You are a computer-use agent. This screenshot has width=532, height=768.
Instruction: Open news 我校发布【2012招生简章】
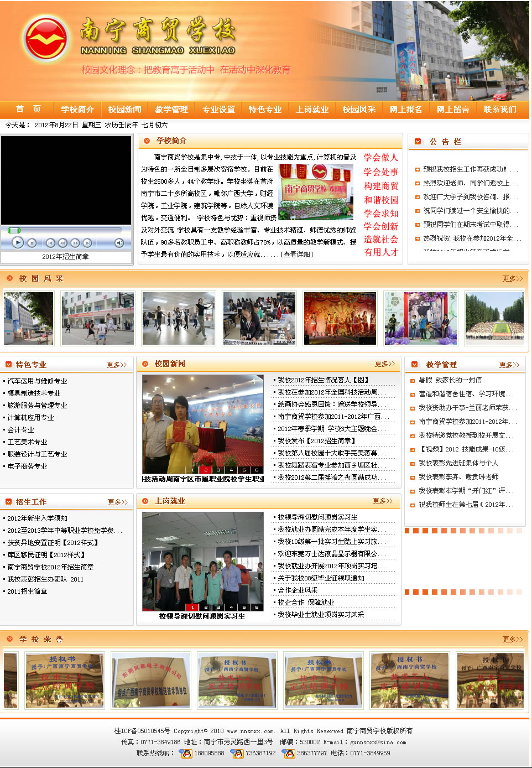click(x=316, y=440)
